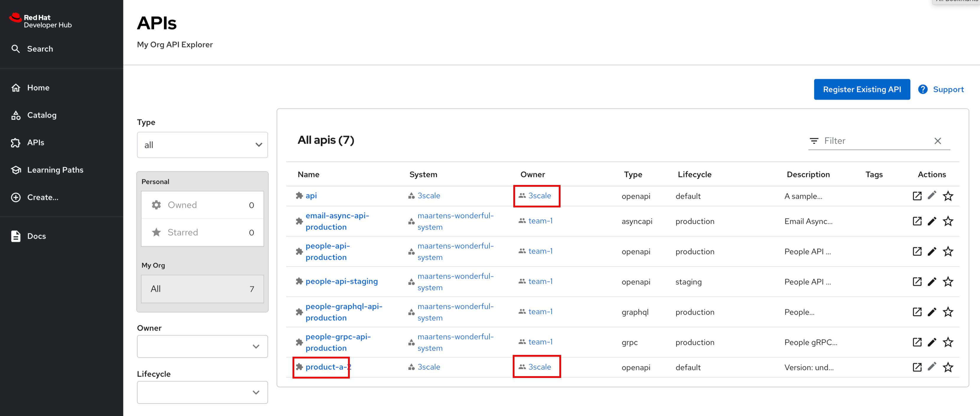Click the edit pencil for people-grpc-api-production
The image size is (980, 416).
click(x=932, y=342)
